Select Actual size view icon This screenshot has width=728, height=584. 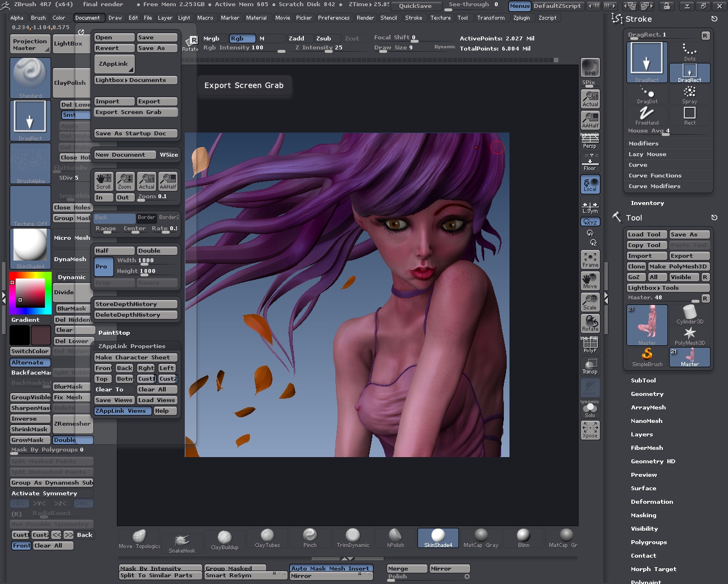tap(590, 99)
